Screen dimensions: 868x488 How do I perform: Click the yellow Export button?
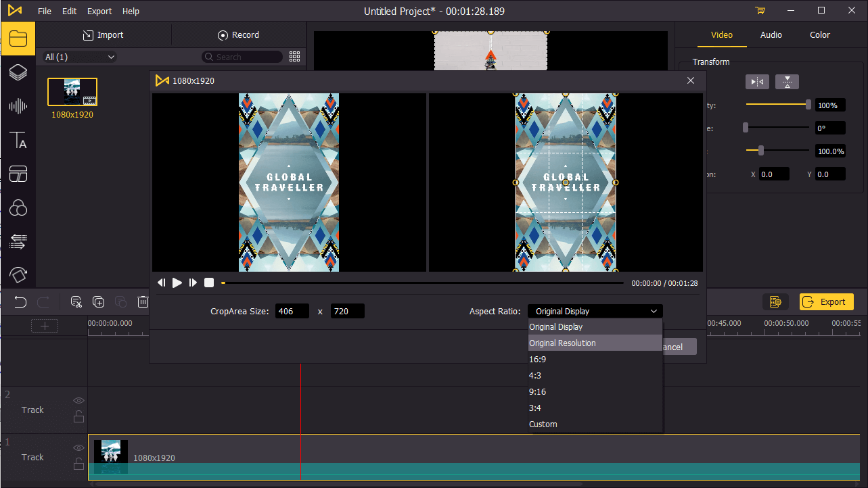[827, 302]
